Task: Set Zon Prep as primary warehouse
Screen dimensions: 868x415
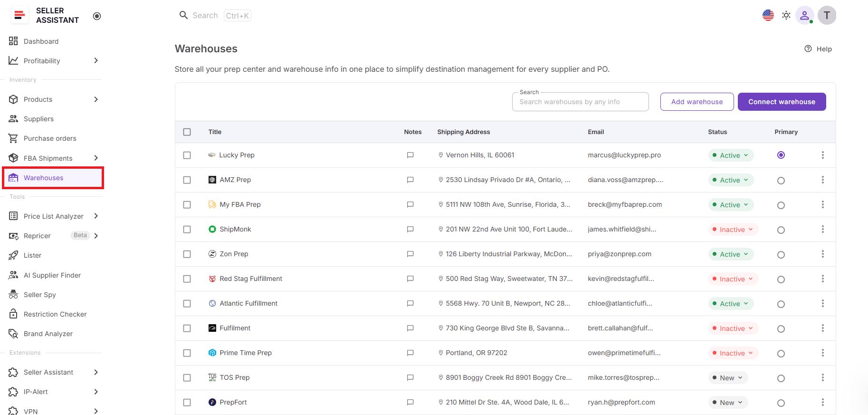Action: pyautogui.click(x=781, y=254)
